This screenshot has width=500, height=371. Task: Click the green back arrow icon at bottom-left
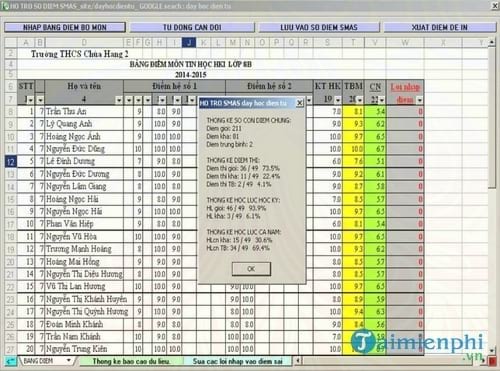tap(11, 361)
